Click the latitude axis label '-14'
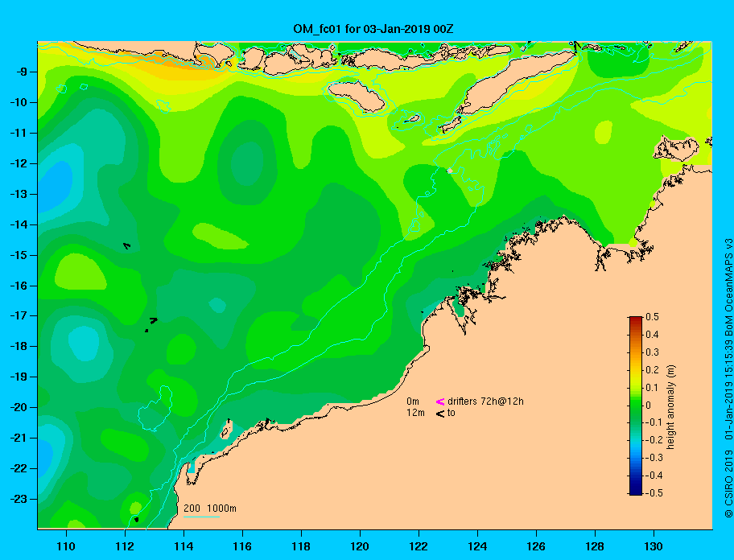This screenshot has height=560, width=734. [19, 224]
